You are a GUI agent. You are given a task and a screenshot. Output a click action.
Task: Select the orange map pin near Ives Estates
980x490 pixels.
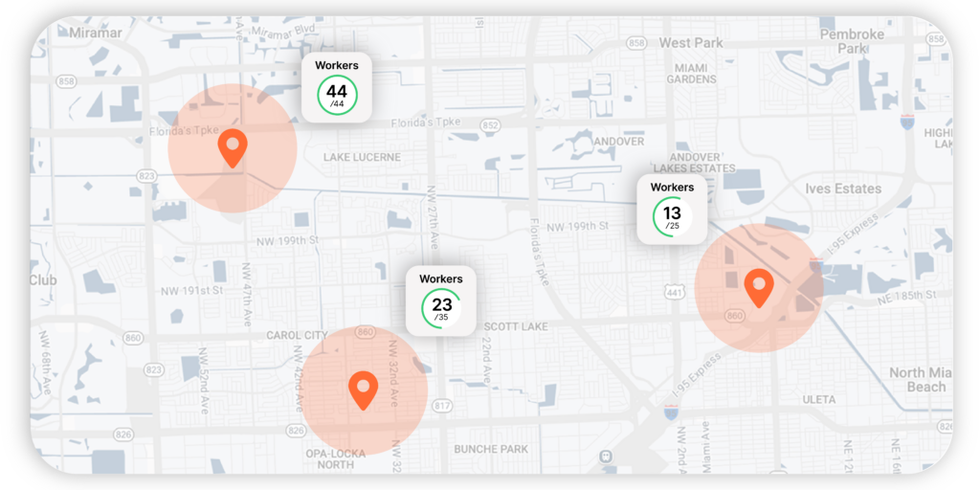pos(759,287)
